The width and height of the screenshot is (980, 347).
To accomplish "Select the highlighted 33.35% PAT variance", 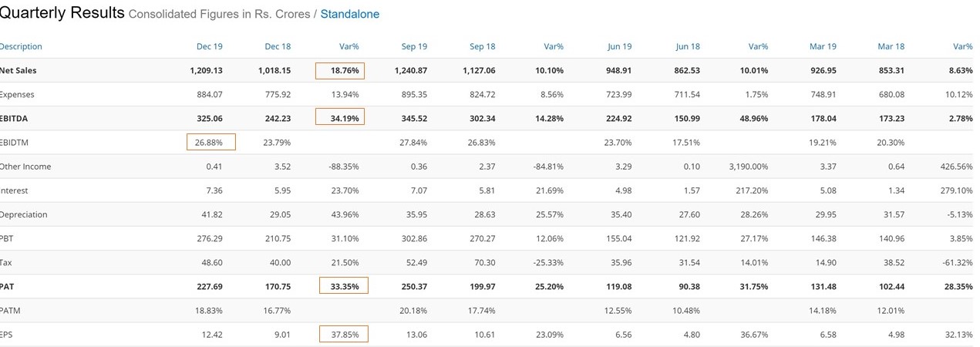I will [x=343, y=286].
